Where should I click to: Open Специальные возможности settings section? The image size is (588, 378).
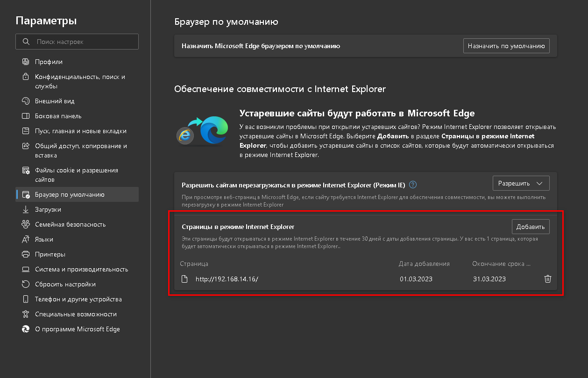click(x=76, y=314)
